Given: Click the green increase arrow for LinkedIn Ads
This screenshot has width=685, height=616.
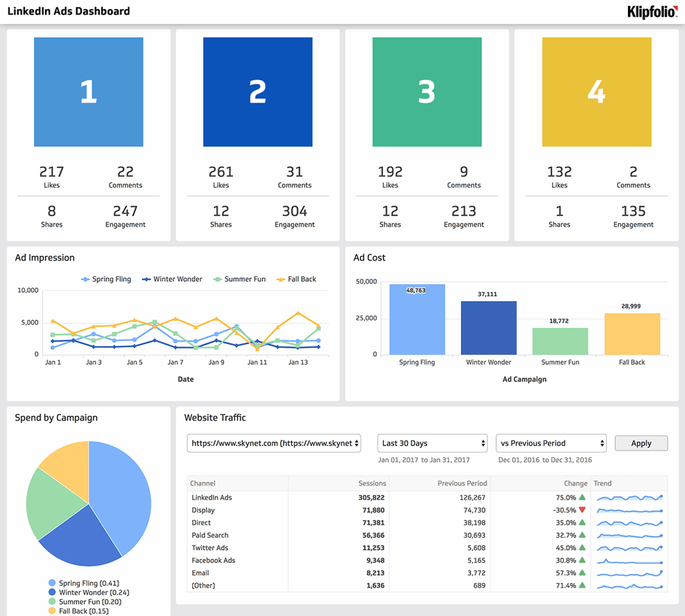Looking at the screenshot, I should (583, 497).
